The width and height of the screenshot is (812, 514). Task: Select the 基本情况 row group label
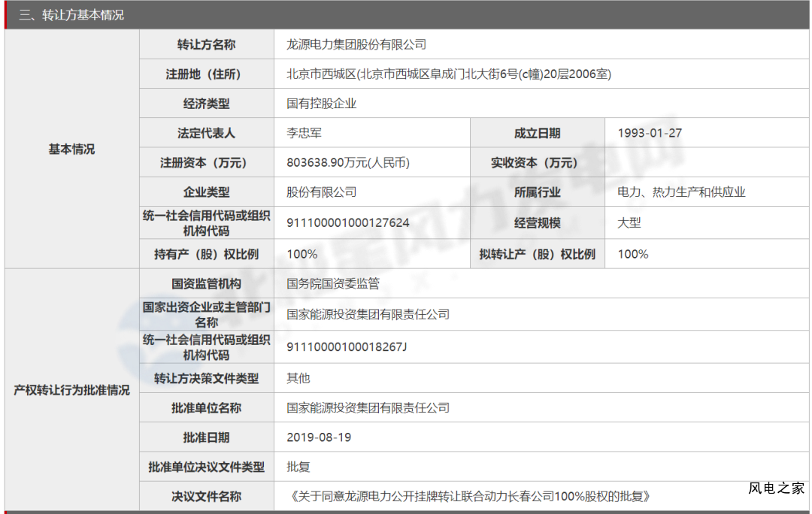click(x=71, y=150)
